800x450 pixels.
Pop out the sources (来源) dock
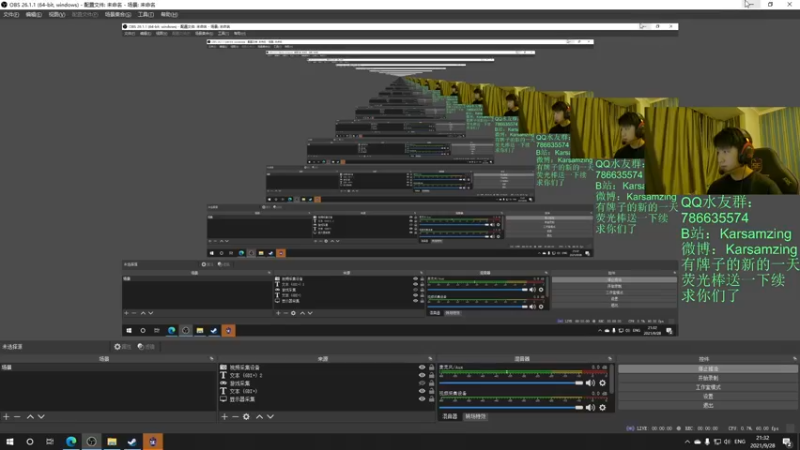431,359
